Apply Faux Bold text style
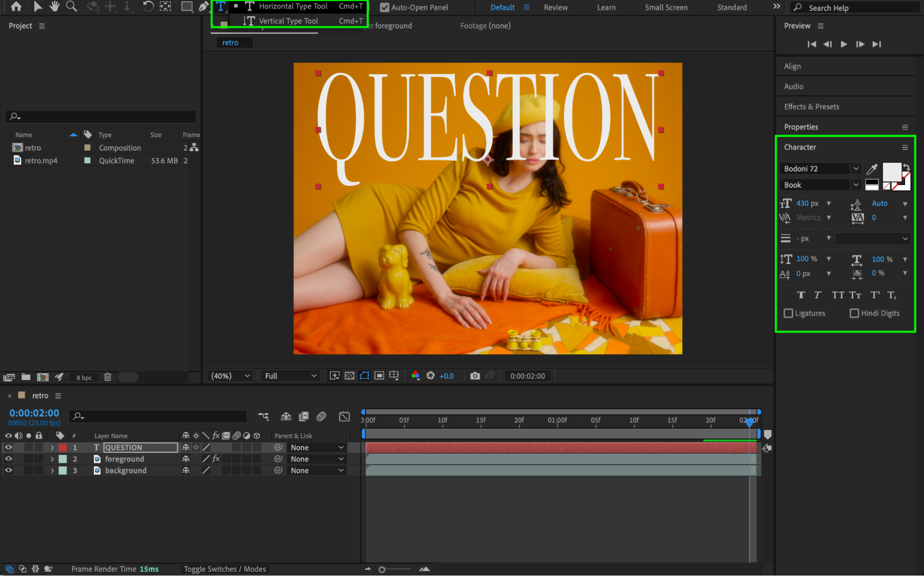The width and height of the screenshot is (924, 576). click(801, 295)
